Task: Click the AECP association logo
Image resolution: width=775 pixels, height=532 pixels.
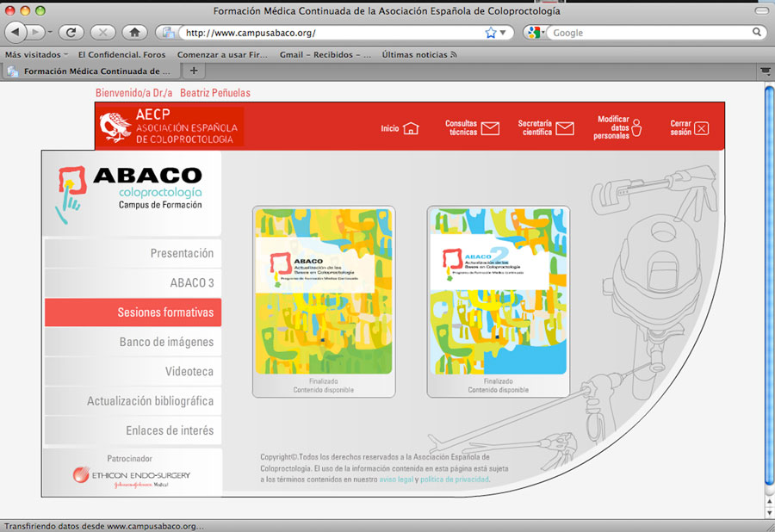Action: [169, 127]
